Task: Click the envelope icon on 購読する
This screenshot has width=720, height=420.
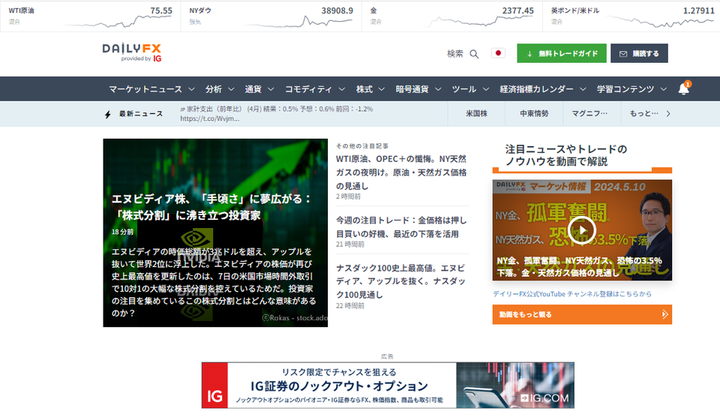Action: [x=623, y=54]
